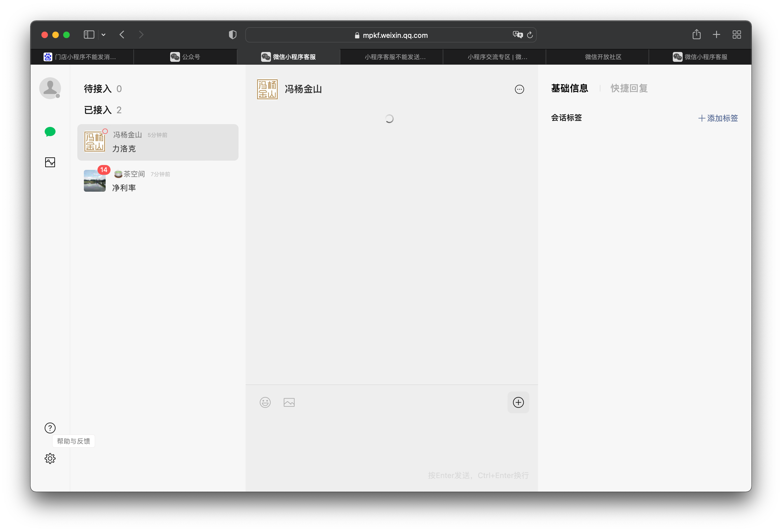Click 添加标签 to add a tag
782x532 pixels.
pyautogui.click(x=718, y=118)
